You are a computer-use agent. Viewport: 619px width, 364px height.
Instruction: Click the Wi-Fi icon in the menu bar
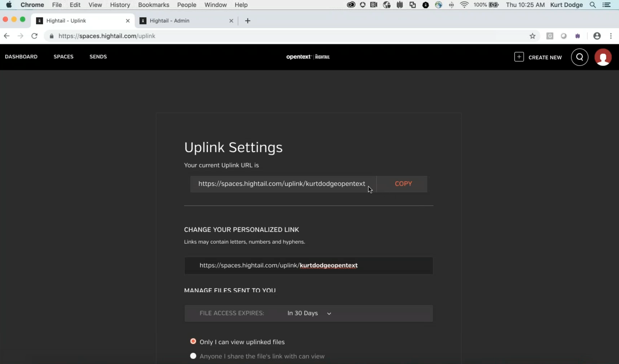464,5
